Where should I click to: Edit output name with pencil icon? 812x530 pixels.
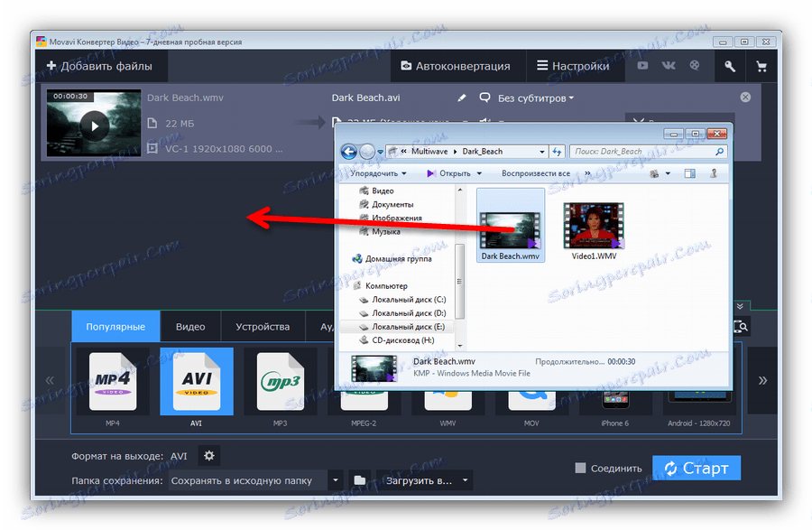click(462, 98)
